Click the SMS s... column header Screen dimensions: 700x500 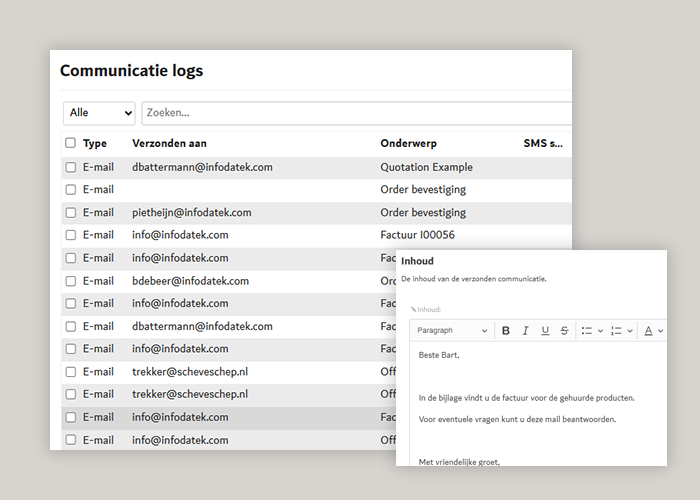click(x=543, y=143)
